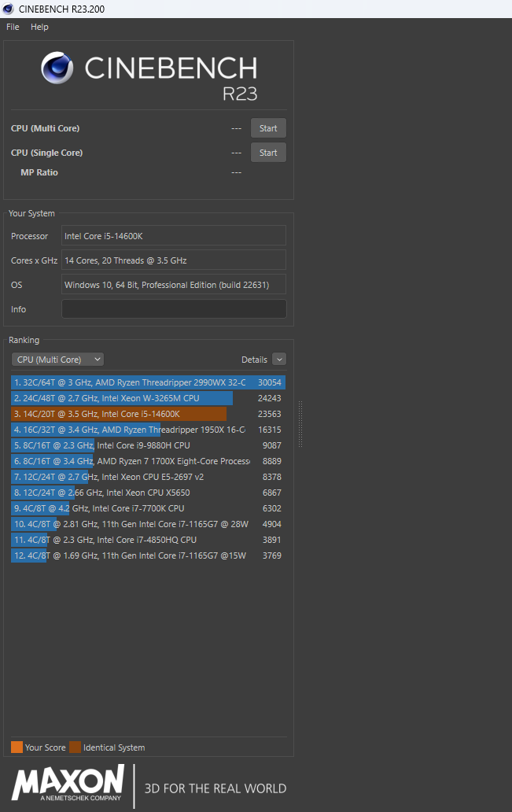Select ranking row 11 Core i7-4850HQ
The width and height of the screenshot is (512, 812).
pyautogui.click(x=148, y=540)
